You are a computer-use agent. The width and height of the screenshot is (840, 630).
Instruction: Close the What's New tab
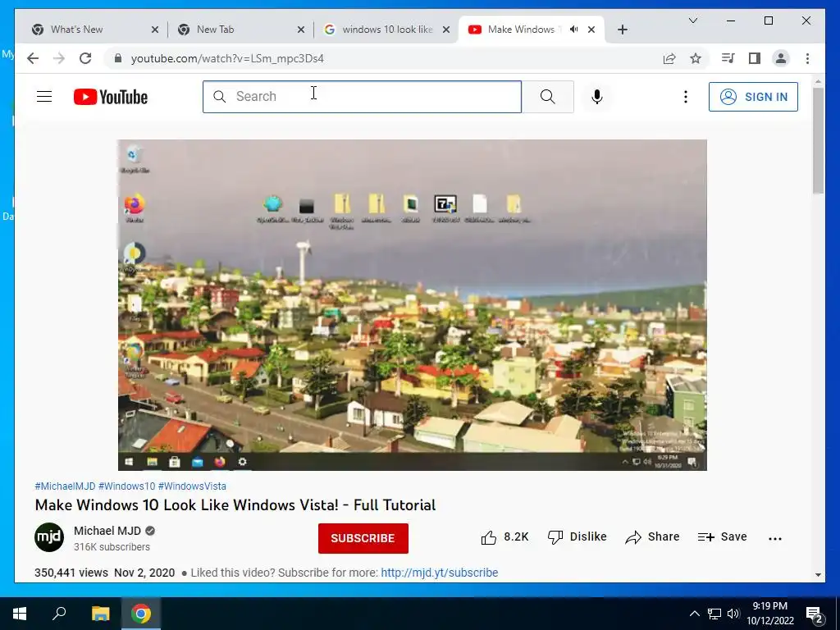[155, 30]
